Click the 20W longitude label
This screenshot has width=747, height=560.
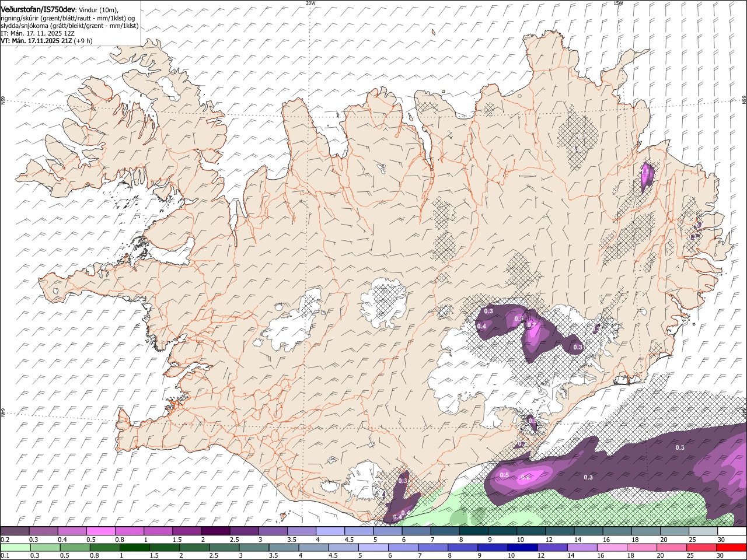pyautogui.click(x=310, y=3)
